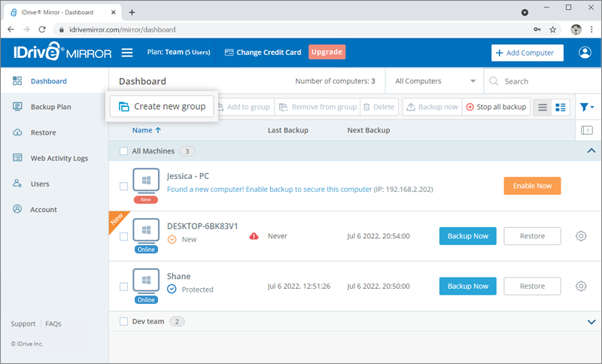
Task: Click the Backup now toolbar button
Action: (432, 107)
